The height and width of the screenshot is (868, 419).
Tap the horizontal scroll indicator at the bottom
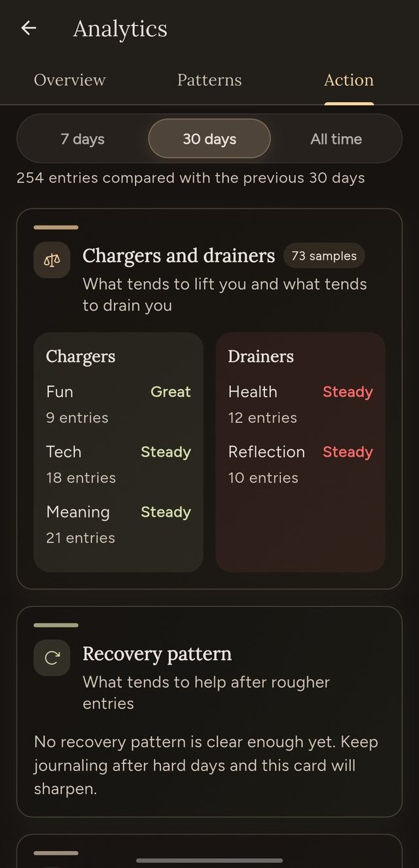click(x=209, y=861)
